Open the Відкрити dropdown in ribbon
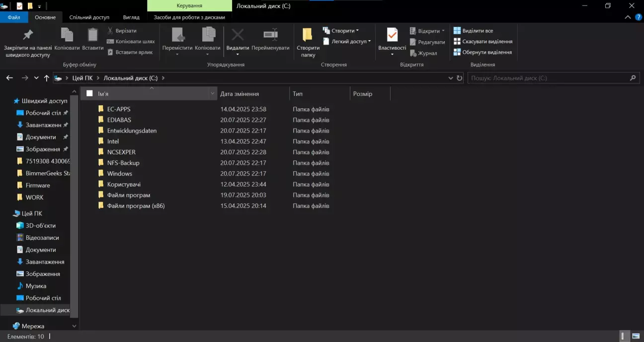The height and width of the screenshot is (342, 644). click(427, 31)
